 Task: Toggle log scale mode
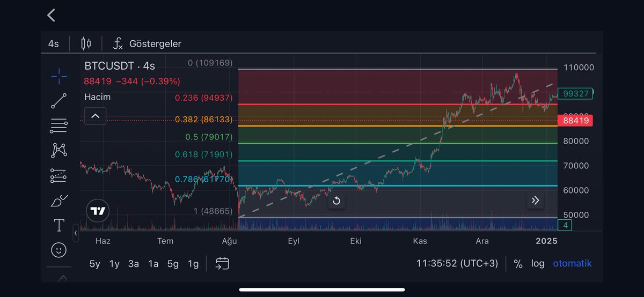coord(538,264)
